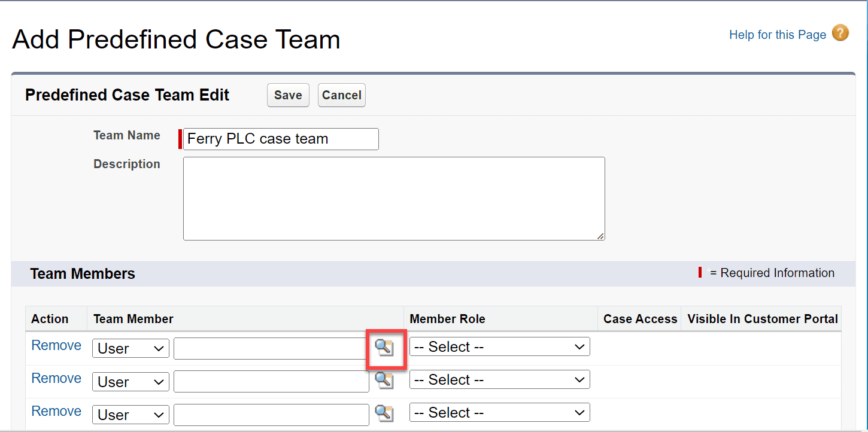Save the predefined case team
Viewport: 868px width, 432px height.
click(287, 95)
